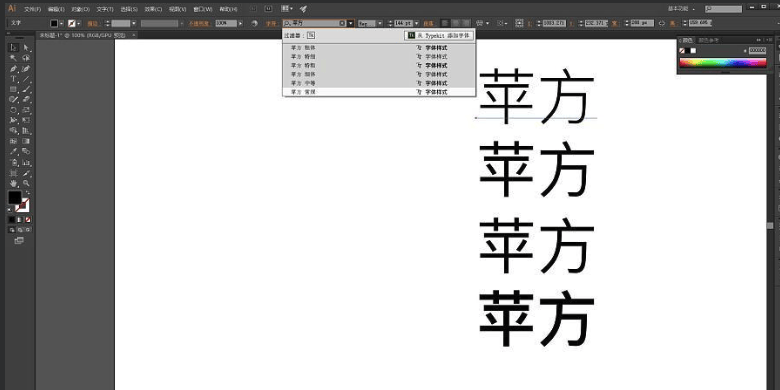Click the 字符 character panel link
The width and height of the screenshot is (780, 390).
pos(271,23)
